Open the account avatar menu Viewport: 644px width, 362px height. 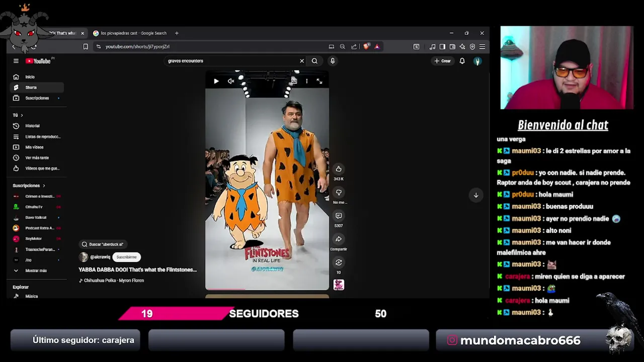tap(477, 61)
